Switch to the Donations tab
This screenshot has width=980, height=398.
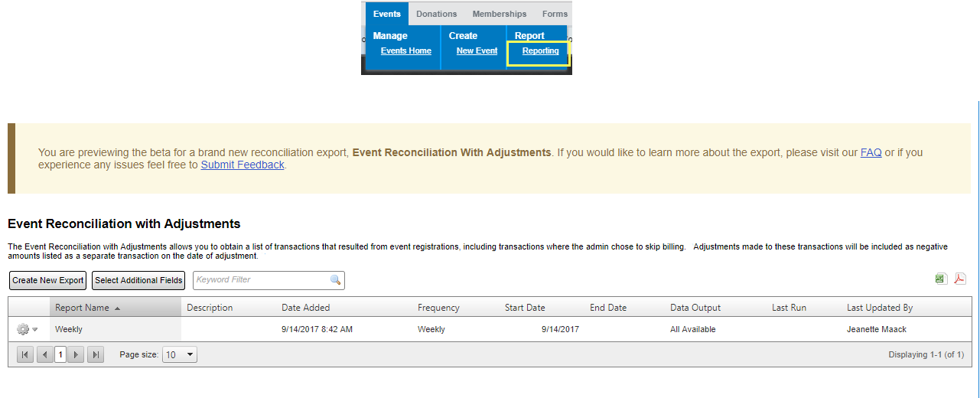[436, 14]
